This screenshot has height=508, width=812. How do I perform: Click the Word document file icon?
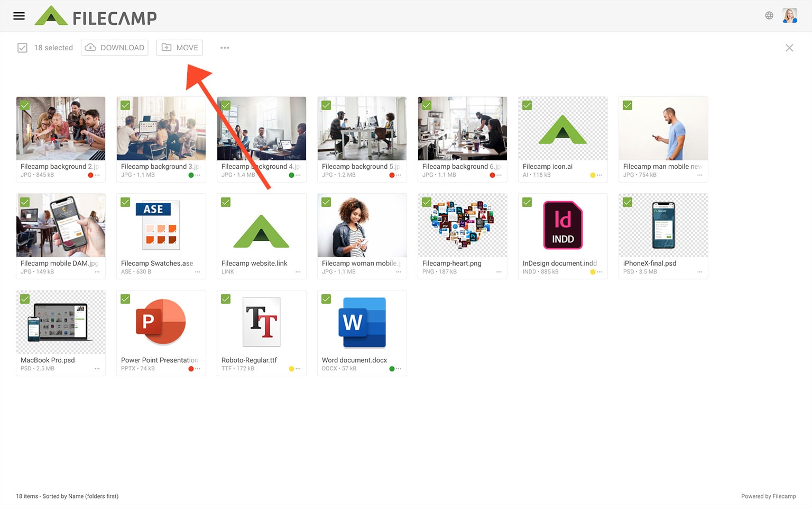click(x=362, y=322)
